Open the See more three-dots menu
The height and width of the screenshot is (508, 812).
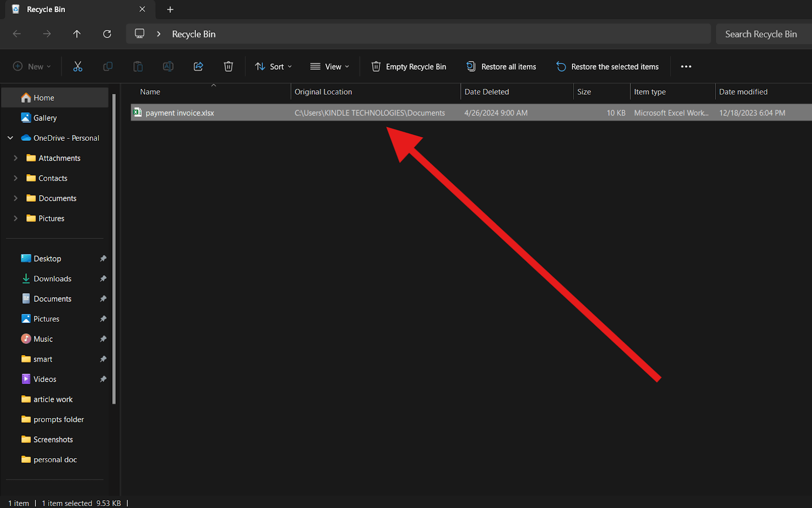(x=686, y=67)
